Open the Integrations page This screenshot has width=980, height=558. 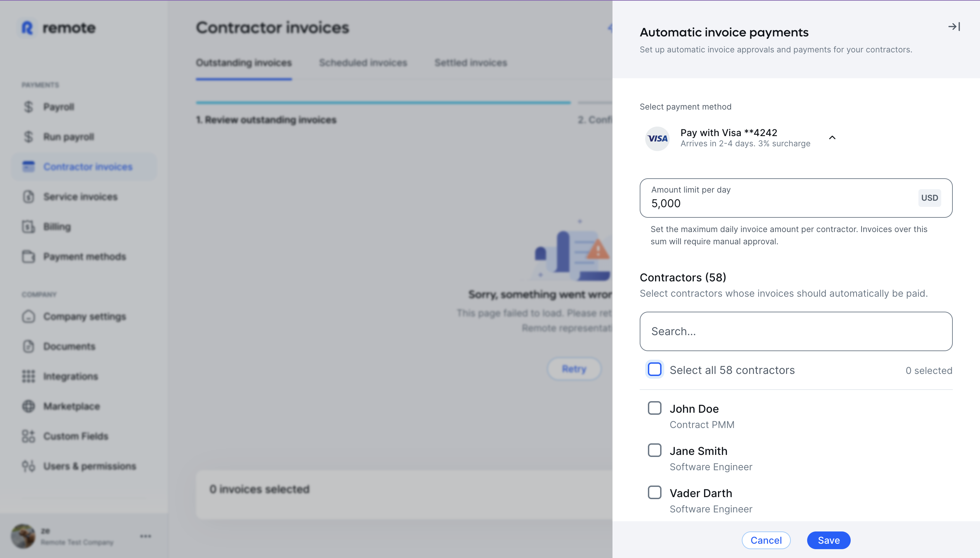coord(70,376)
